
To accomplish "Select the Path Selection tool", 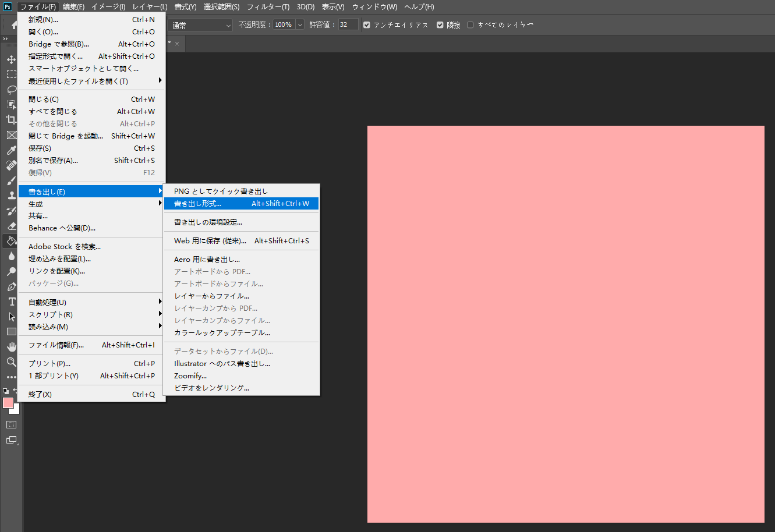I will pyautogui.click(x=11, y=317).
